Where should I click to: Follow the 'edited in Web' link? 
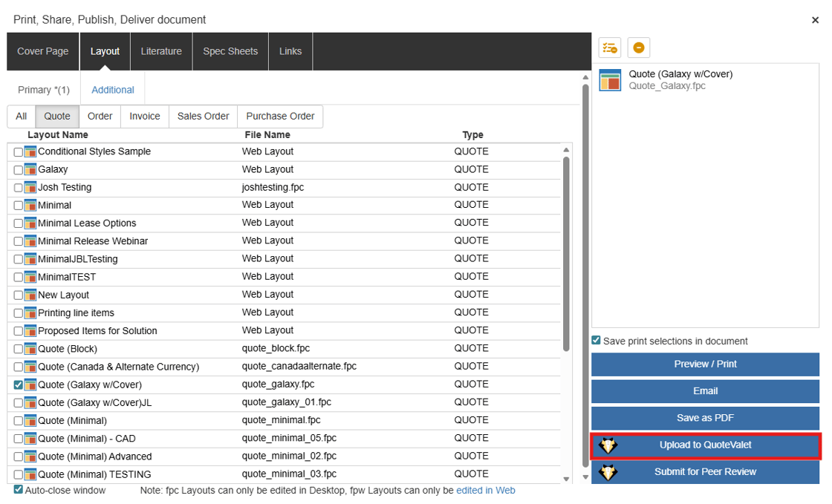click(x=485, y=491)
